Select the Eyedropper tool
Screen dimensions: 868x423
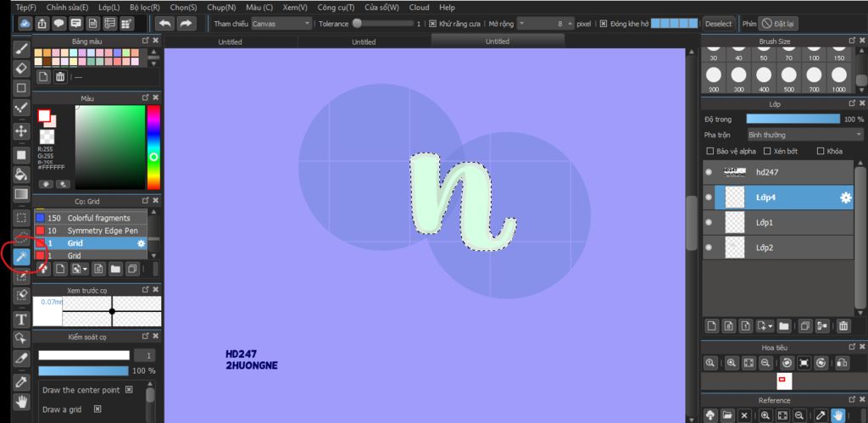(21, 381)
